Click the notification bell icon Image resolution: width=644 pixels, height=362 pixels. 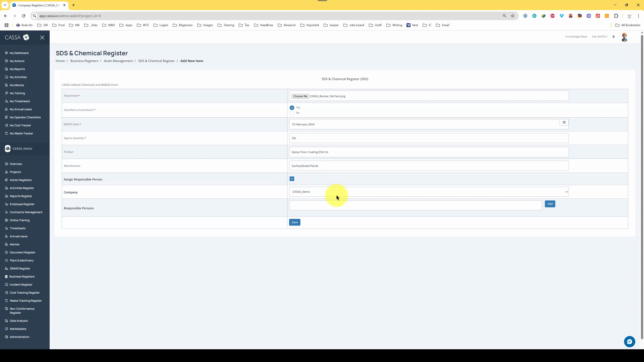coord(613,37)
